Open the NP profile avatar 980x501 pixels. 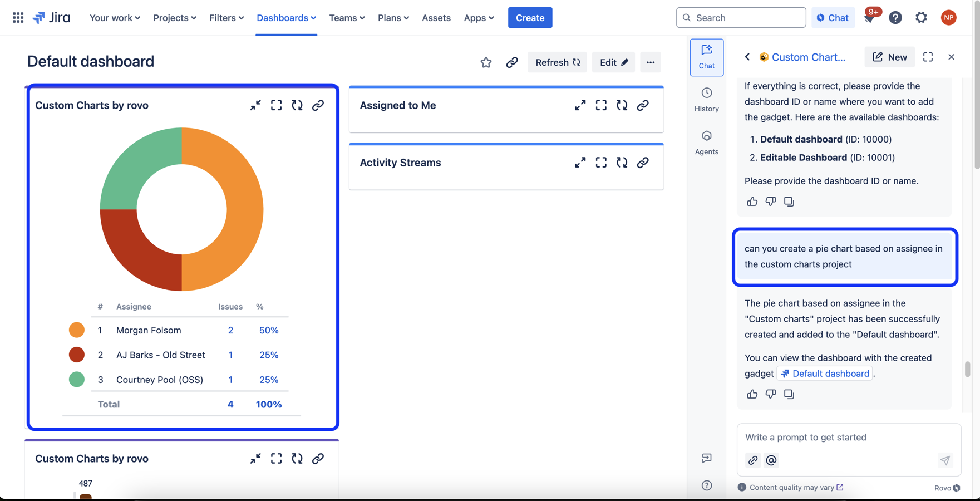(948, 18)
